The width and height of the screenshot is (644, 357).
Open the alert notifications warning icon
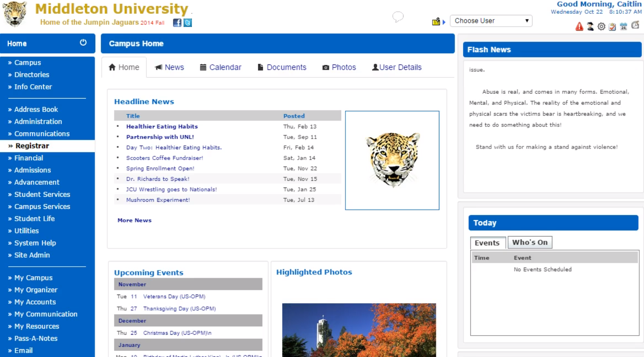pos(579,27)
